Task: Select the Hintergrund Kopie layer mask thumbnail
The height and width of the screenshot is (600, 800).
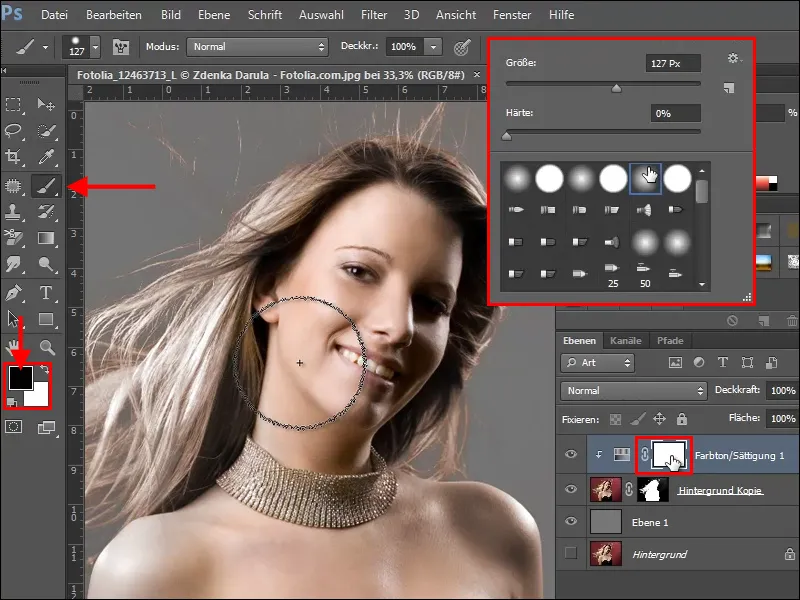Action: click(x=653, y=490)
